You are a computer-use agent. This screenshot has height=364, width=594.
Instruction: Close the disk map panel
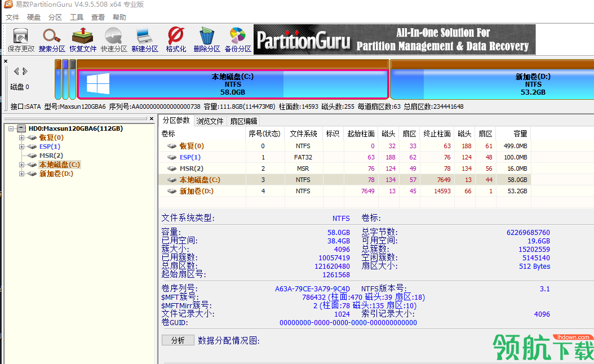pyautogui.click(x=6, y=61)
